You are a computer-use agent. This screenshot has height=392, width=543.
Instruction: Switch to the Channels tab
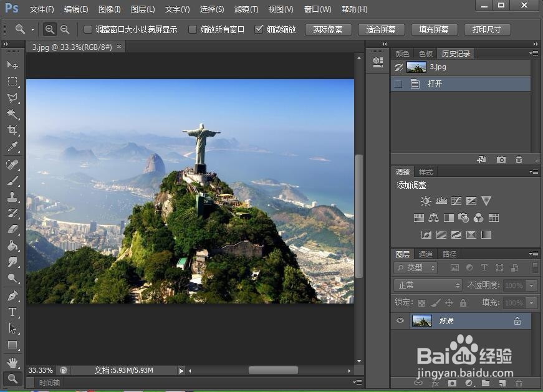[426, 254]
